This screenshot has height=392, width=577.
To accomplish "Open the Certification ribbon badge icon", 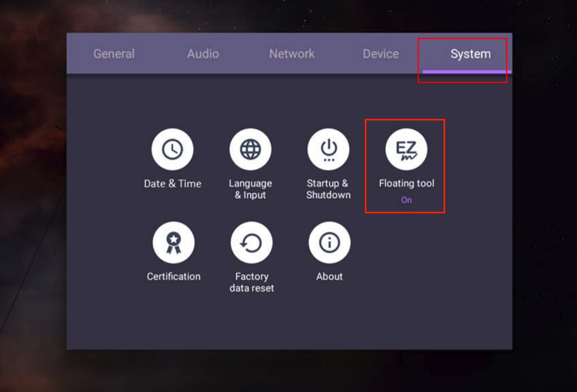I will click(x=174, y=243).
